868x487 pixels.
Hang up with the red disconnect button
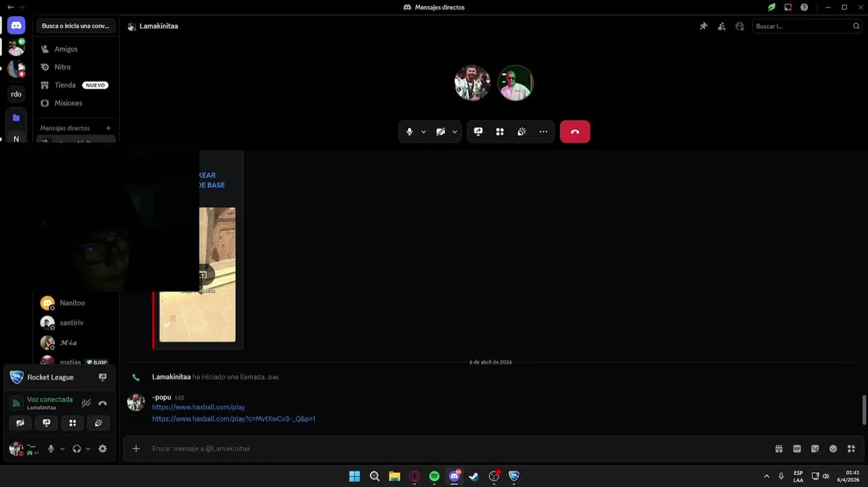[575, 132]
